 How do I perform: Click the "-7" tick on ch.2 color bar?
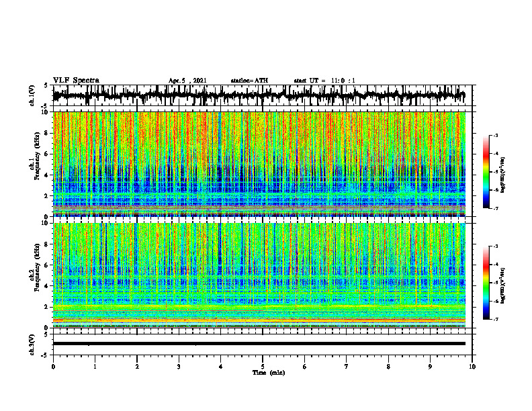click(496, 320)
